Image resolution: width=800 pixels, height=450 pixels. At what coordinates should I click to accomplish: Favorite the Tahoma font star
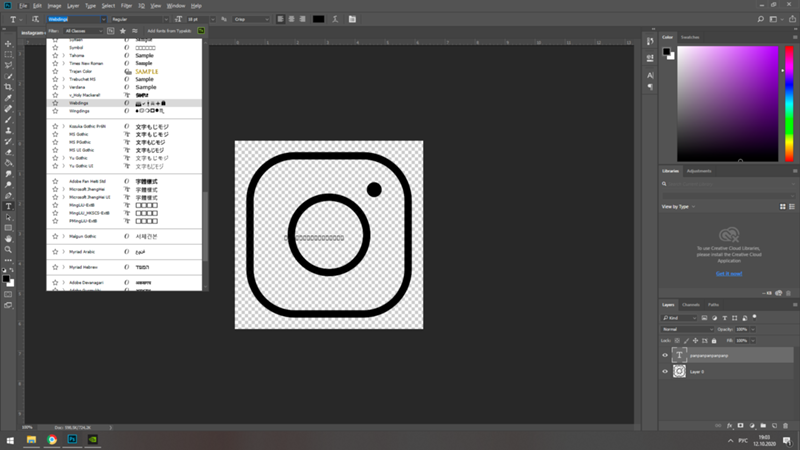click(x=55, y=56)
